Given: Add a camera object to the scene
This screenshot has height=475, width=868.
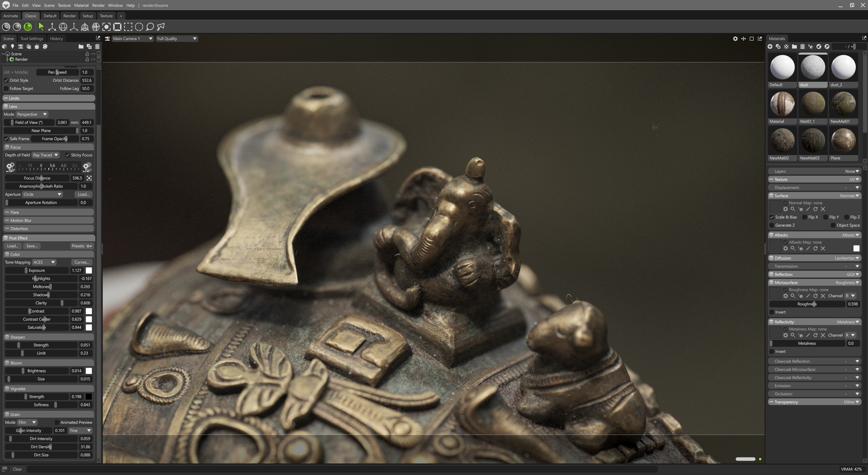Looking at the screenshot, I should click(x=21, y=46).
